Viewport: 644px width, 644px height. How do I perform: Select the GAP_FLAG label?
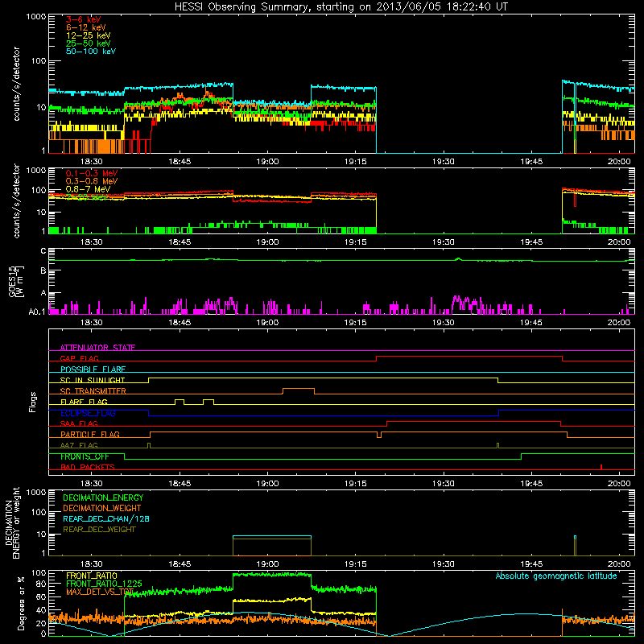79,358
